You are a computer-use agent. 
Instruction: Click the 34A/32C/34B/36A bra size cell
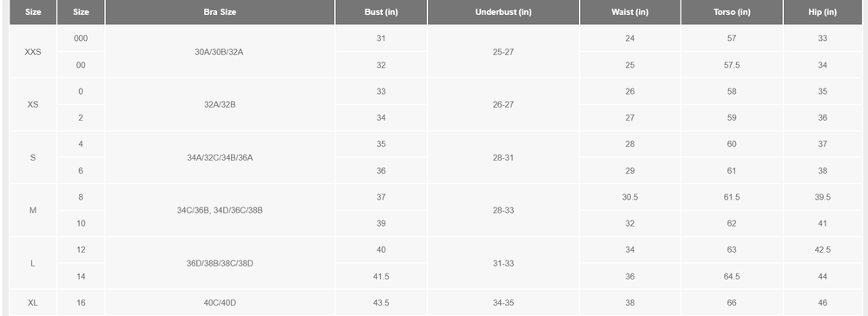pyautogui.click(x=220, y=157)
